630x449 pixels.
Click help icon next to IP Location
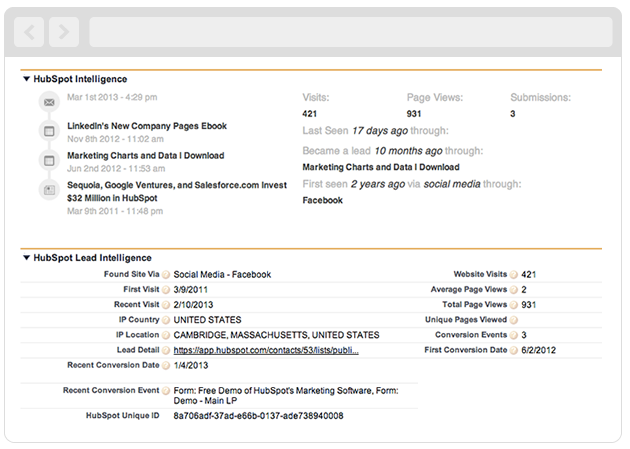tap(166, 335)
